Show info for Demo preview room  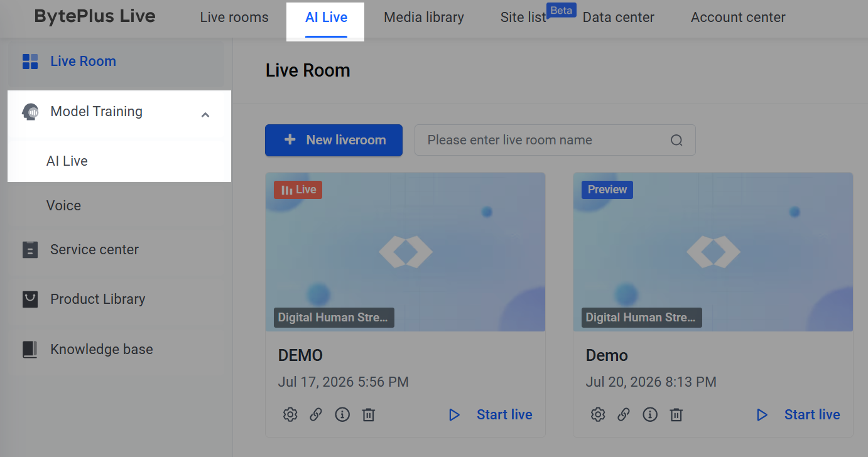[650, 414]
